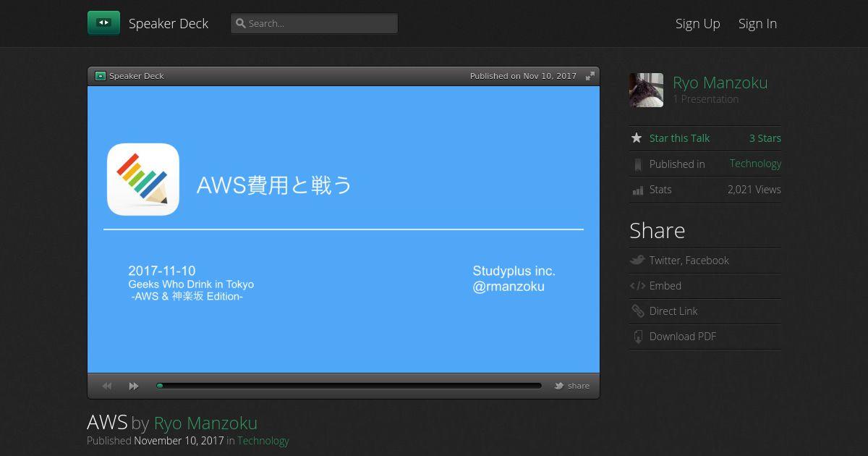The image size is (868, 456).
Task: Download the PDF of the slides
Action: point(682,337)
